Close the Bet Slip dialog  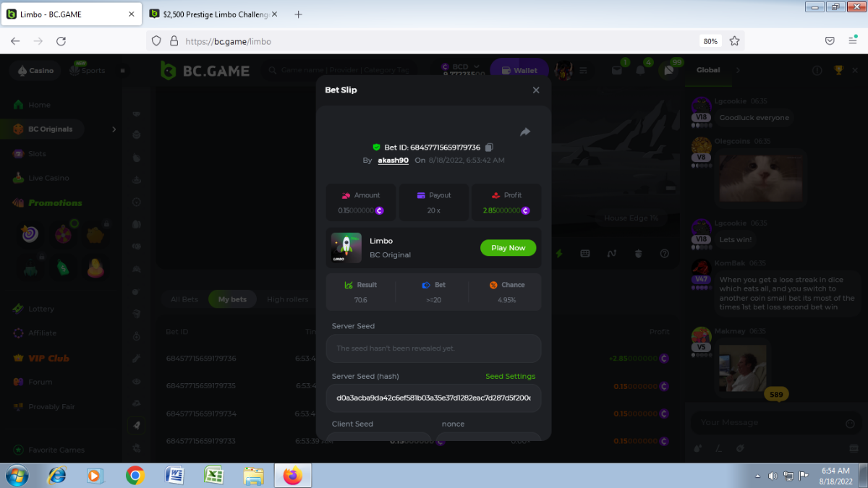pyautogui.click(x=536, y=90)
